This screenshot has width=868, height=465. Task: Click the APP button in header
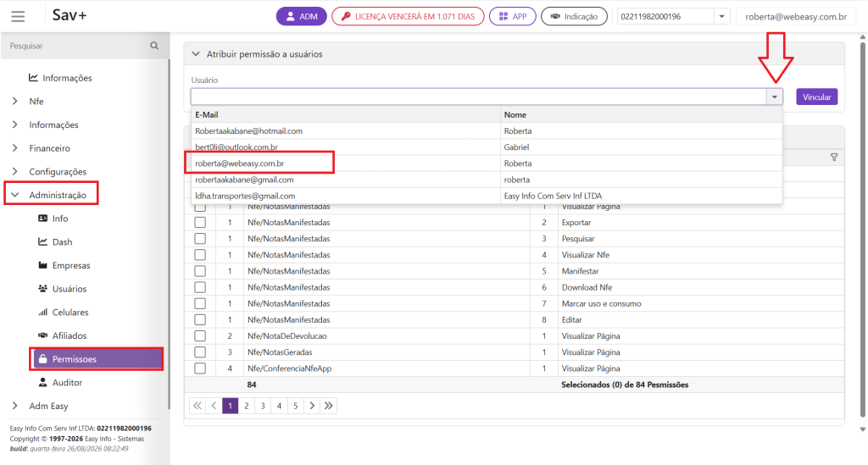click(x=513, y=17)
